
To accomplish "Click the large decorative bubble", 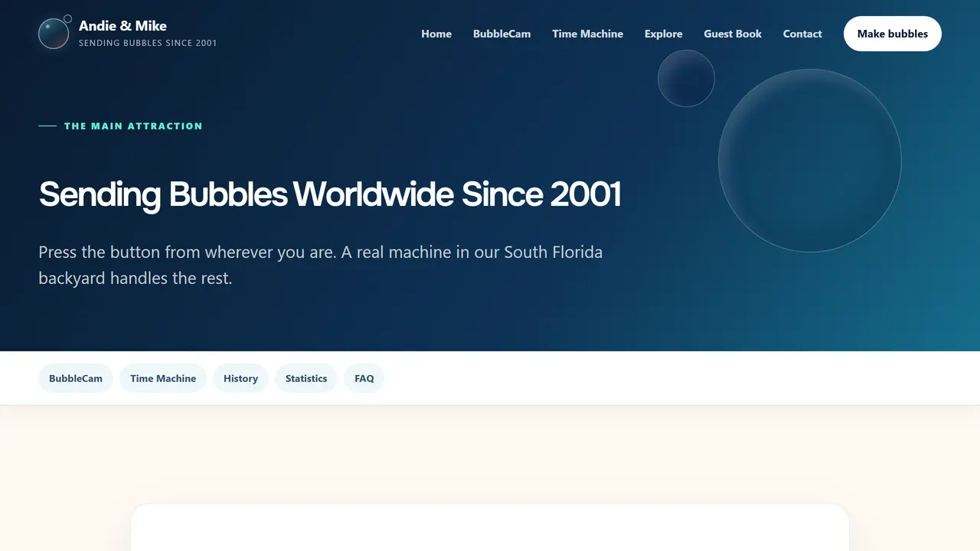I will [x=810, y=161].
